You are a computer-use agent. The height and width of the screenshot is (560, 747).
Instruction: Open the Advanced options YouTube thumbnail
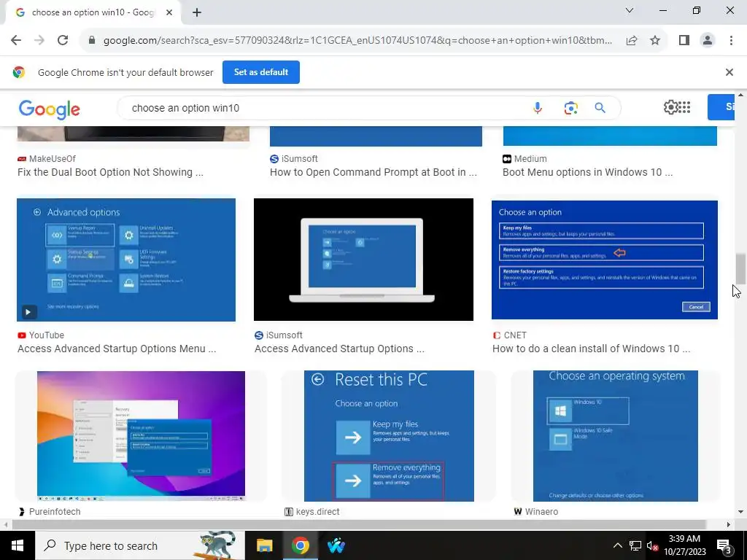126,260
